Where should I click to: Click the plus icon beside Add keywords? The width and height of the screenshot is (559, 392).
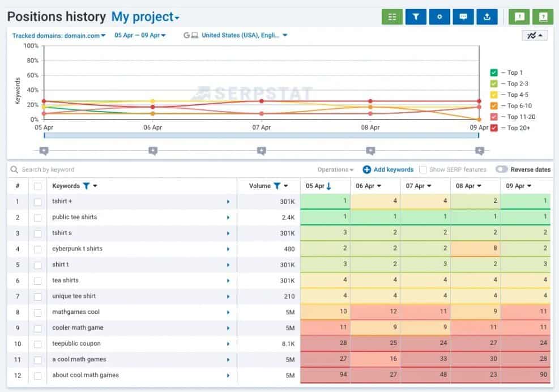pos(366,169)
